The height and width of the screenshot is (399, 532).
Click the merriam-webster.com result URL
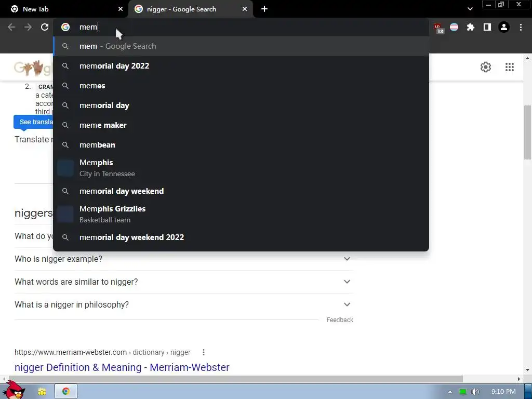[x=102, y=352]
